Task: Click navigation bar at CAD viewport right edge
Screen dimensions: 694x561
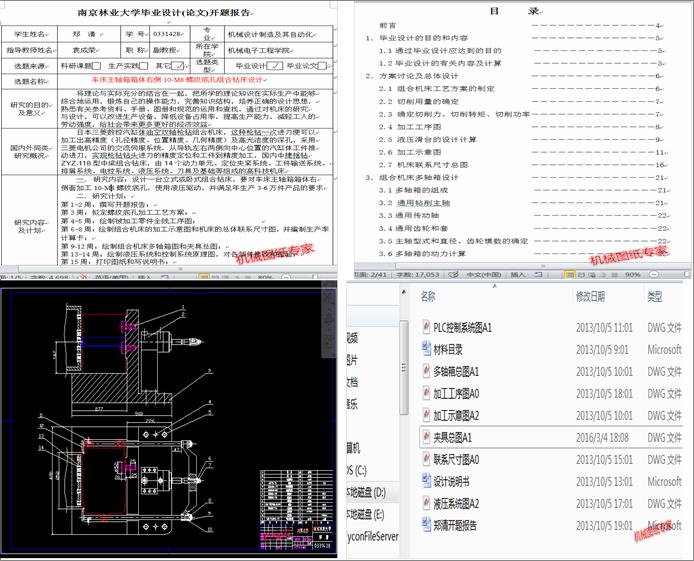Action: (328, 319)
